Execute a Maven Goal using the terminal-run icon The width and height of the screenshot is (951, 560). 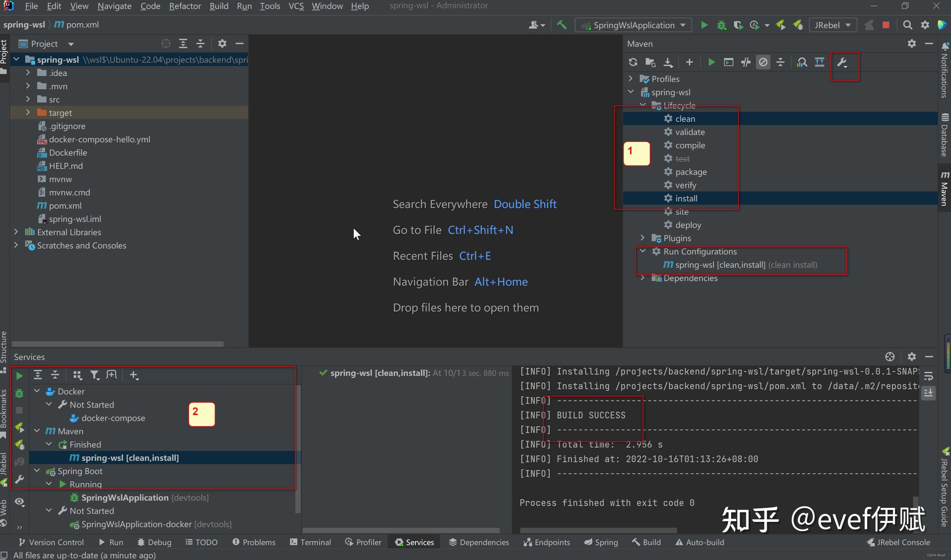coord(728,62)
